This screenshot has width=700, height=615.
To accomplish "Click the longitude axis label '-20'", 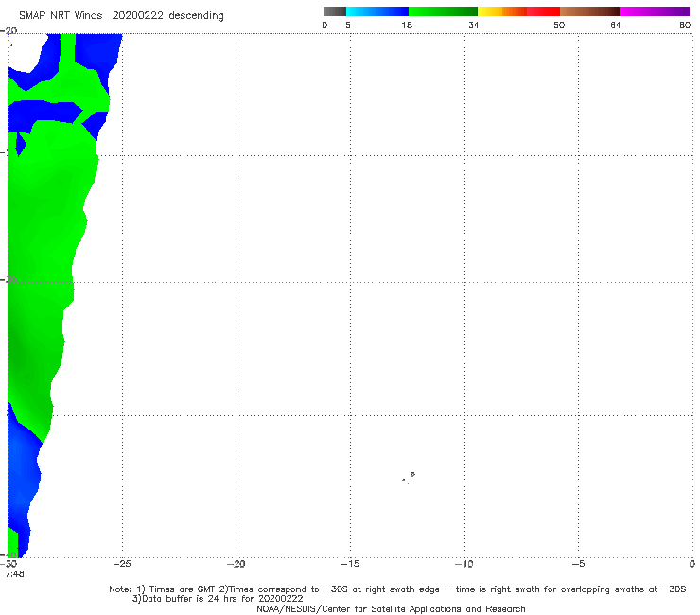I will click(236, 564).
